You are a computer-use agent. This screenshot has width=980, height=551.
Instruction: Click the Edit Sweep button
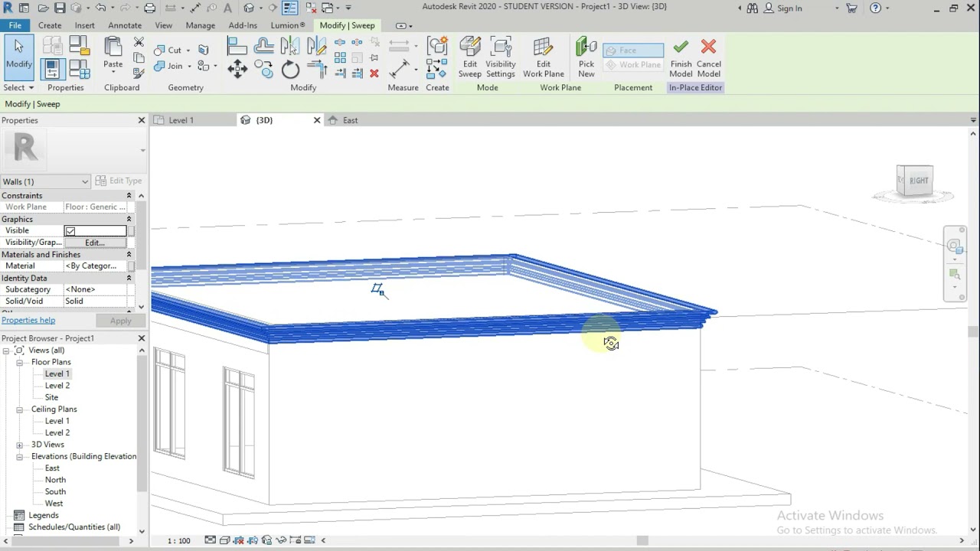pos(470,57)
